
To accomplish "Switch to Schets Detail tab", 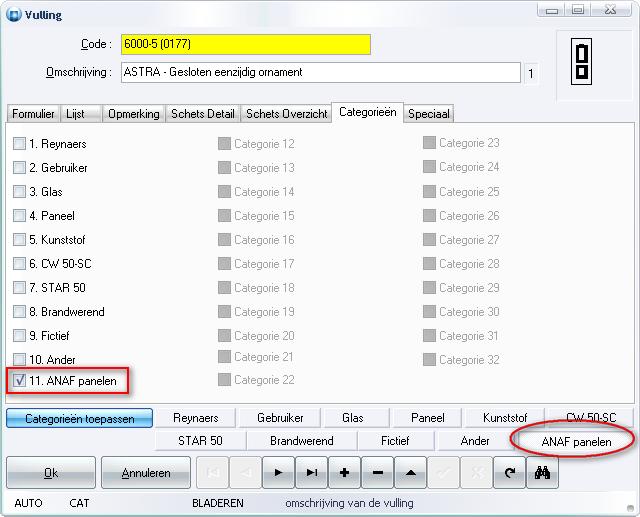I will [x=203, y=113].
